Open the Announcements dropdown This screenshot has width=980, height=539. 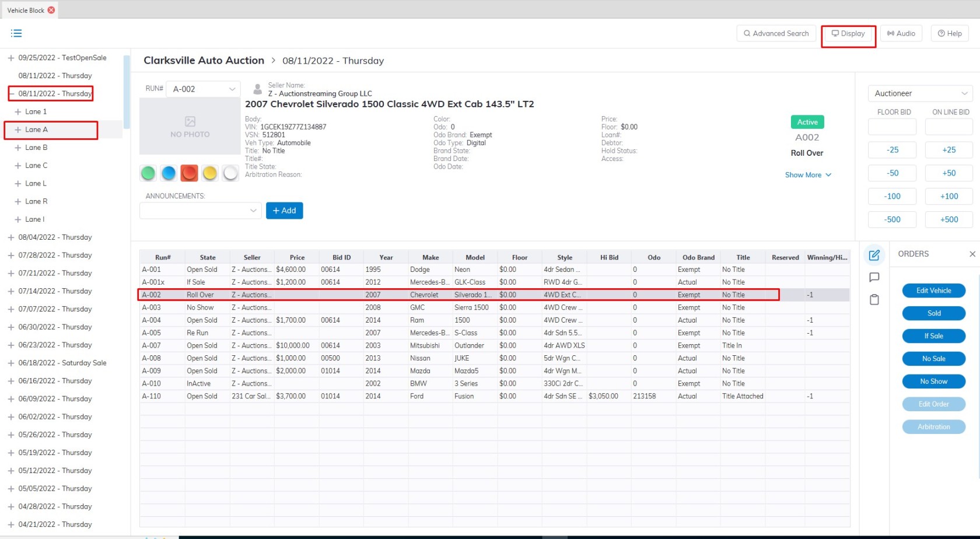200,211
